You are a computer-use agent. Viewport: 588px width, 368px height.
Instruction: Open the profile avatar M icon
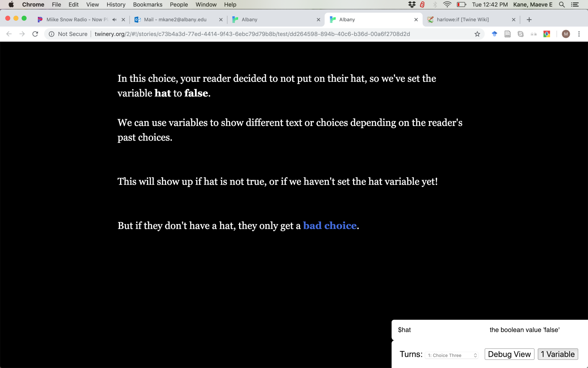566,34
